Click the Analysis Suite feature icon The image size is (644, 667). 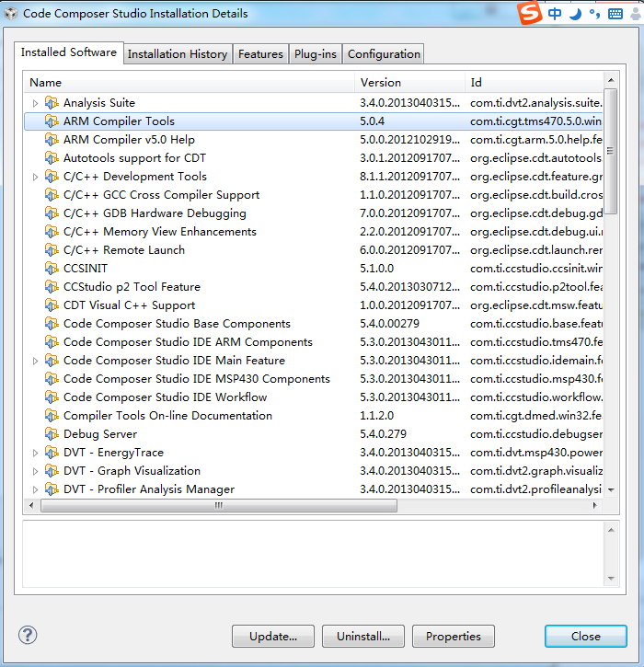click(x=52, y=103)
